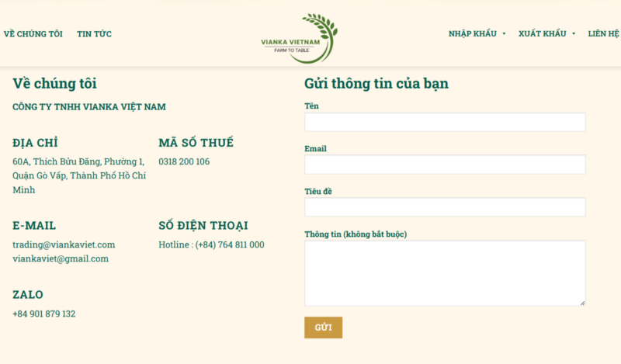621x364 pixels.
Task: Click the Gửi thông tin của bạn heading
Action: click(376, 84)
